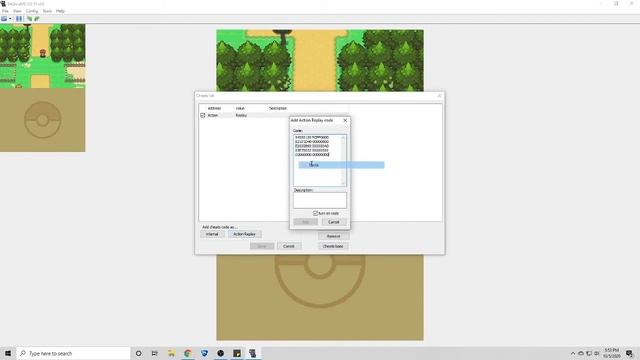This screenshot has height=360, width=640.
Task: Click the taskbar search box
Action: coord(73,353)
